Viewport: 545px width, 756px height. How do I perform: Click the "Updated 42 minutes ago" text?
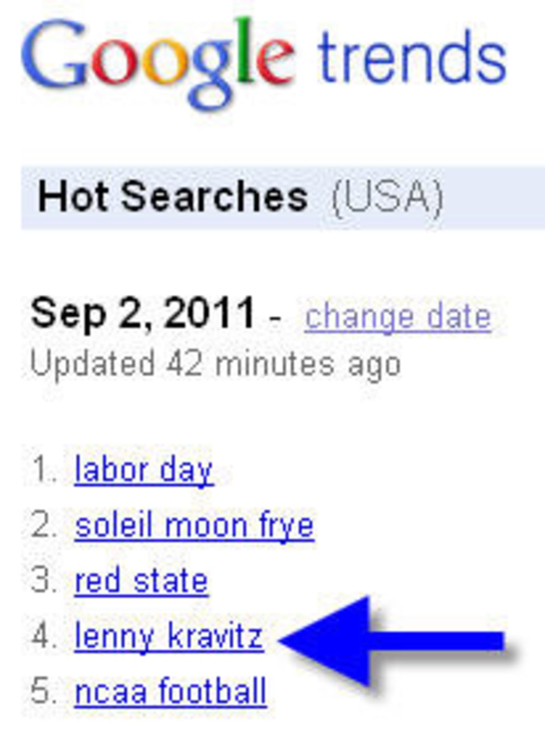[x=216, y=364]
